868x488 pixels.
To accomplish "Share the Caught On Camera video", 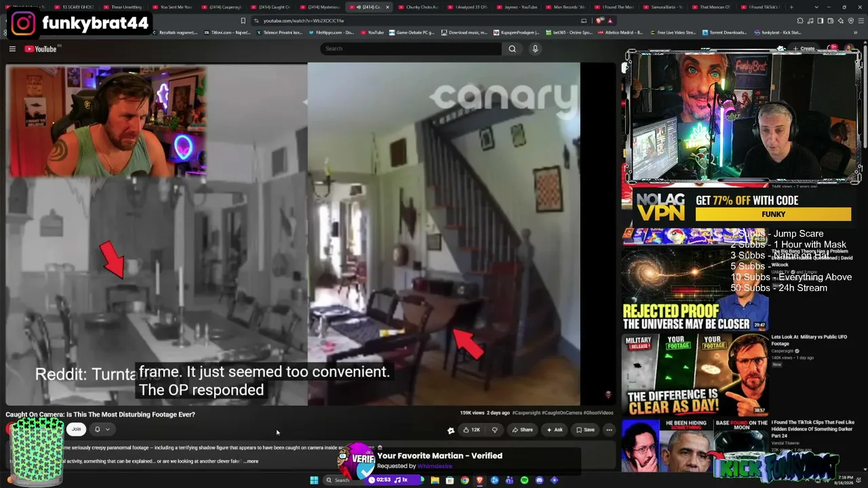I will [522, 430].
